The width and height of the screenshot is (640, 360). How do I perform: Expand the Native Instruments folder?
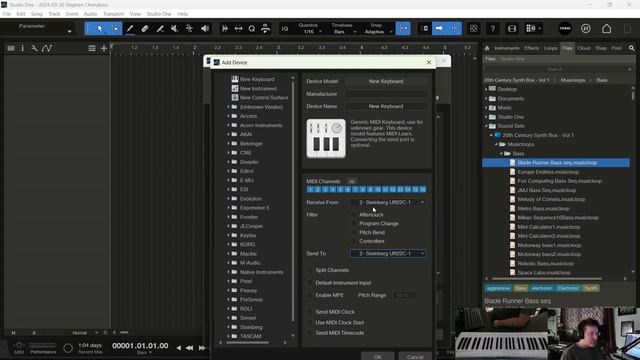[228, 272]
